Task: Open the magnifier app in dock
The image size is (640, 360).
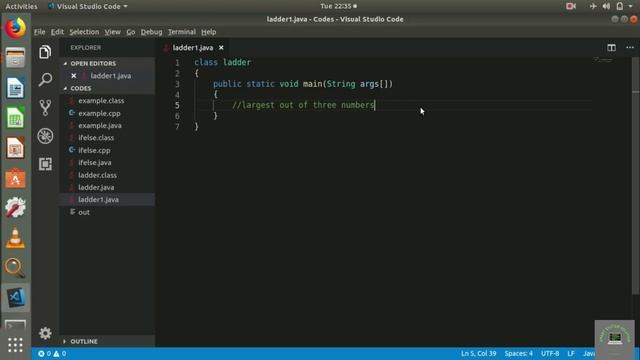Action: (15, 268)
